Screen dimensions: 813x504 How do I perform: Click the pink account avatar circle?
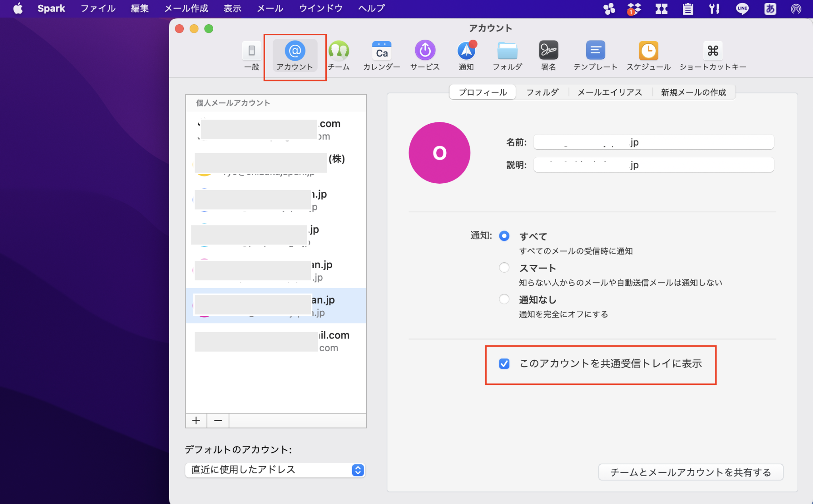coord(439,153)
